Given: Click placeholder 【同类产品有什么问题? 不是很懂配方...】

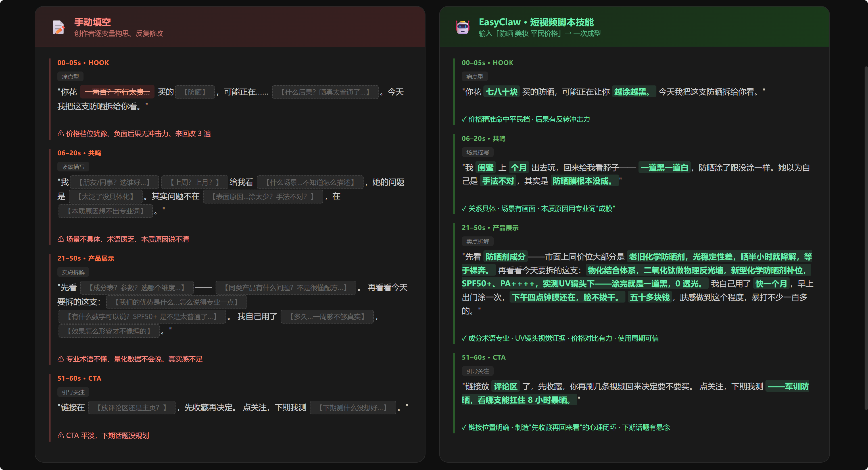Looking at the screenshot, I should coord(286,288).
